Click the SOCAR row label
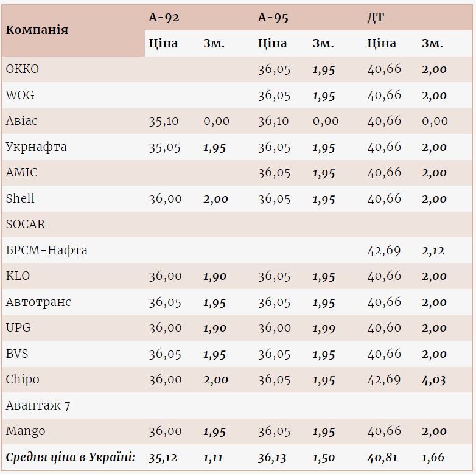 26,225
